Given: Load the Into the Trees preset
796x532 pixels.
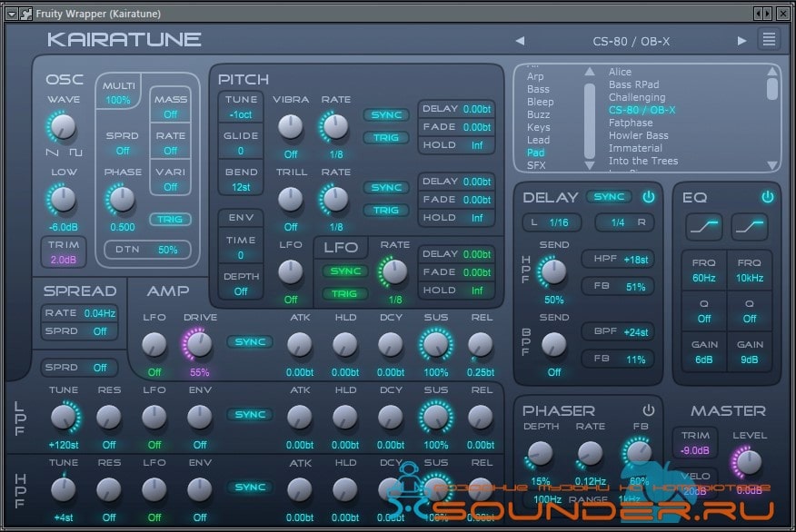Looking at the screenshot, I should (643, 161).
